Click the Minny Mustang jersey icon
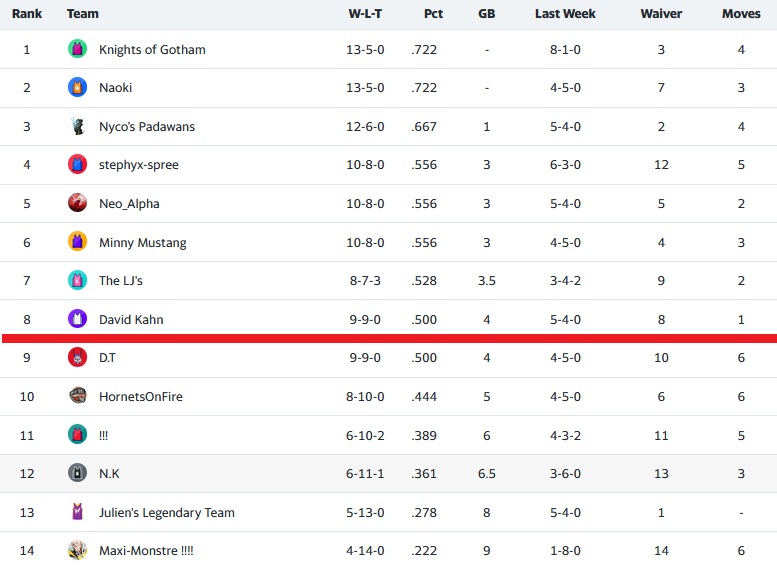Viewport: 777px width, 567px height. coord(77,242)
